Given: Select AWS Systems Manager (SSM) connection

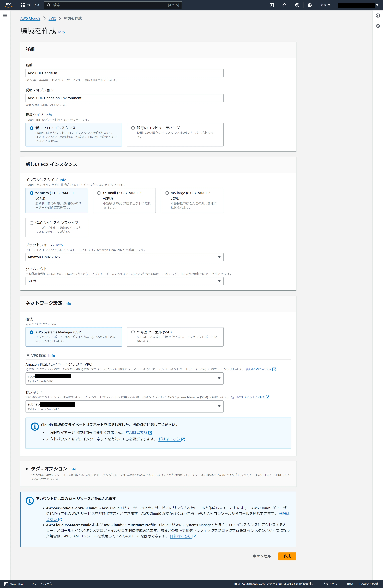Looking at the screenshot, I should pyautogui.click(x=74, y=337).
